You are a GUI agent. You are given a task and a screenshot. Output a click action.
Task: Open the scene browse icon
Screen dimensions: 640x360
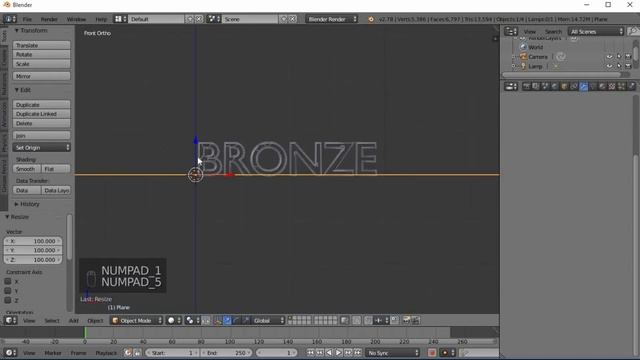click(x=213, y=19)
